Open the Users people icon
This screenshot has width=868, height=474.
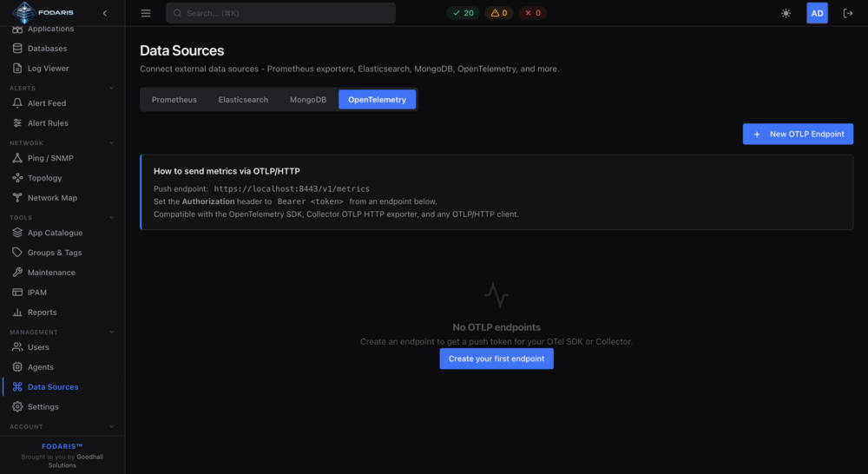(17, 348)
